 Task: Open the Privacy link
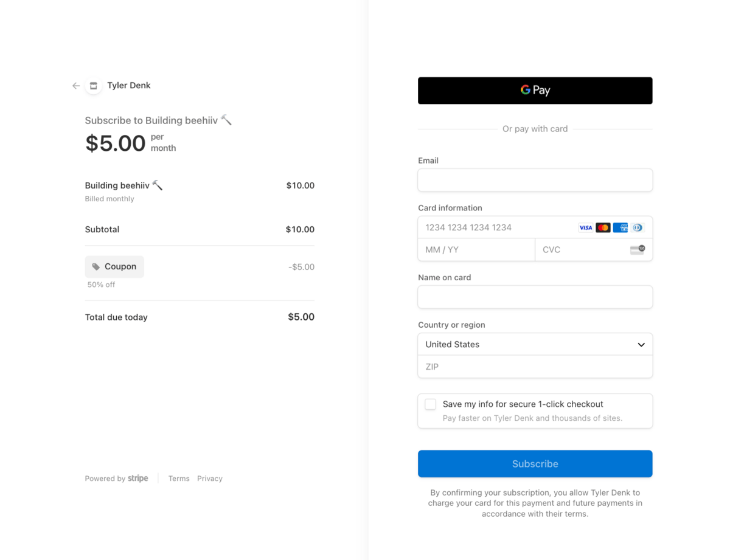coord(210,479)
